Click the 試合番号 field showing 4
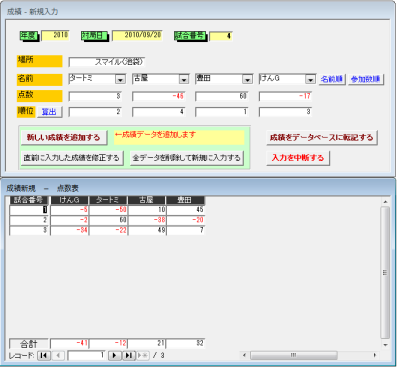This screenshot has height=367, width=398. [x=221, y=36]
